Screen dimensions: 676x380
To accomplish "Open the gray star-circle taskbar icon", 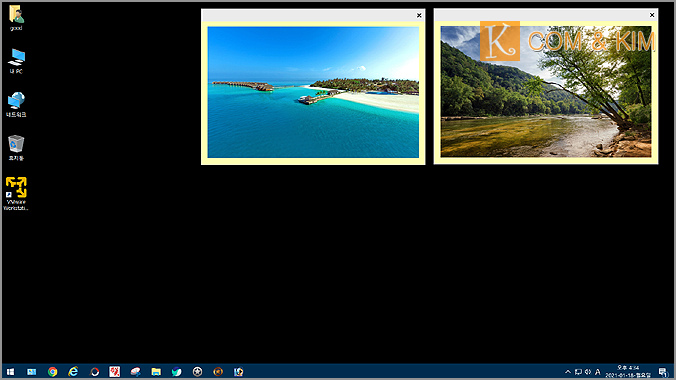I will click(197, 371).
